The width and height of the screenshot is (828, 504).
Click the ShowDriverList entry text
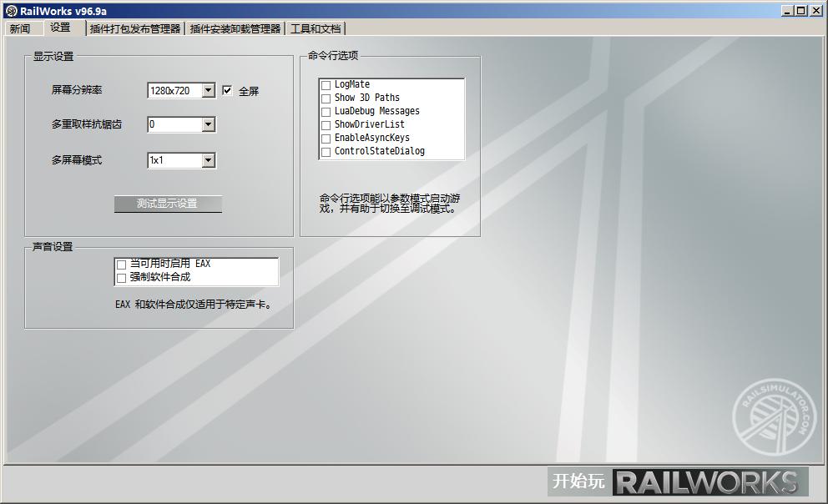coord(370,124)
